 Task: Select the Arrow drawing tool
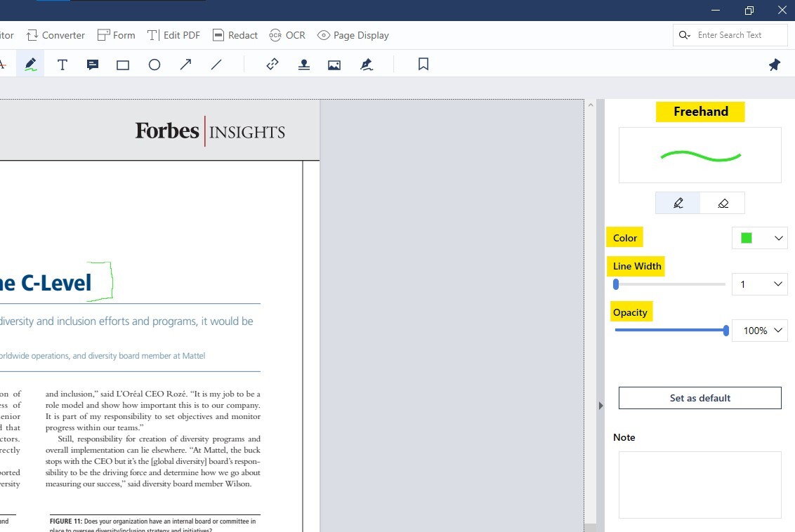185,65
